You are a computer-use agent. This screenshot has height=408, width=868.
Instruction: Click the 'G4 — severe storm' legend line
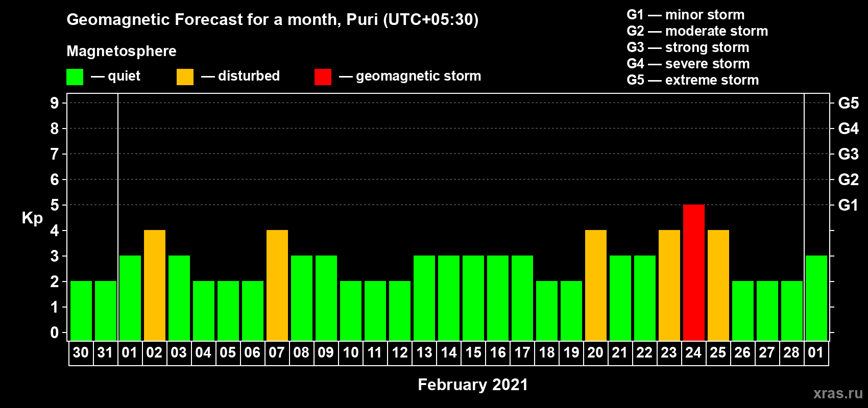pyautogui.click(x=688, y=64)
